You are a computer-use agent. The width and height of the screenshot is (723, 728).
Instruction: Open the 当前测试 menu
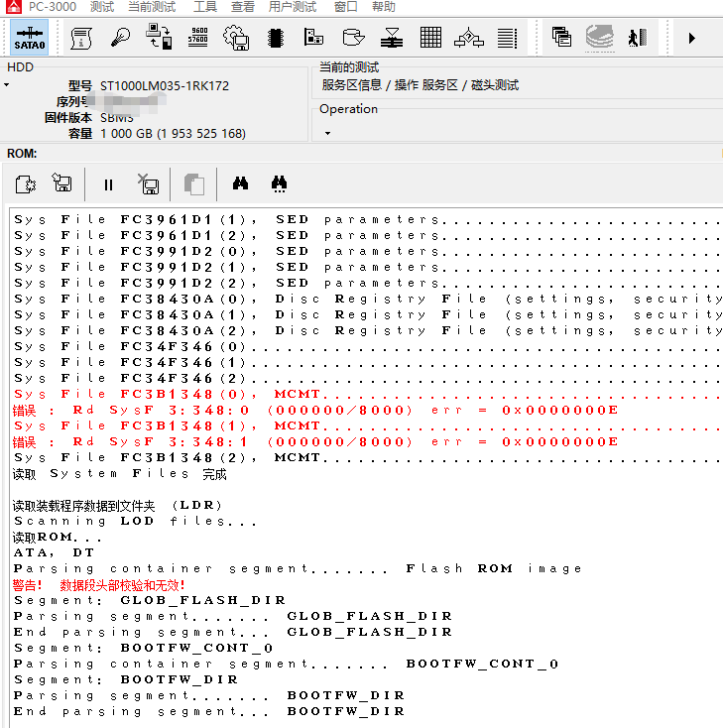click(x=152, y=7)
